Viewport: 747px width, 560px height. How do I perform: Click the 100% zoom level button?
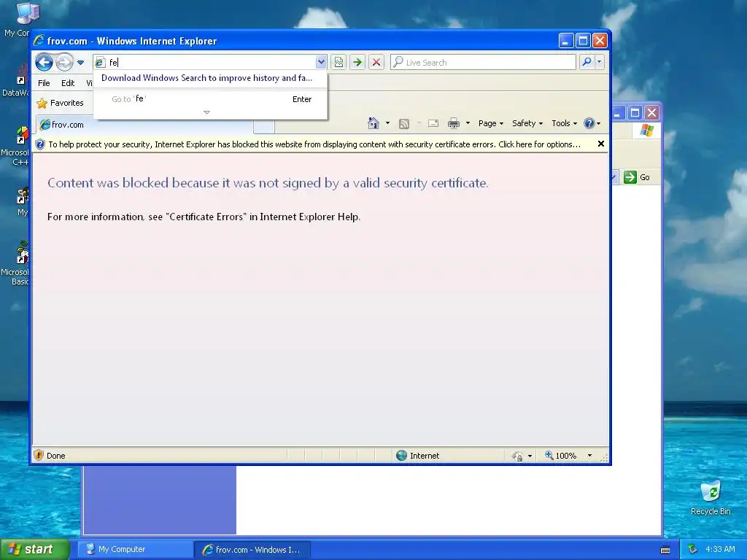tap(561, 456)
